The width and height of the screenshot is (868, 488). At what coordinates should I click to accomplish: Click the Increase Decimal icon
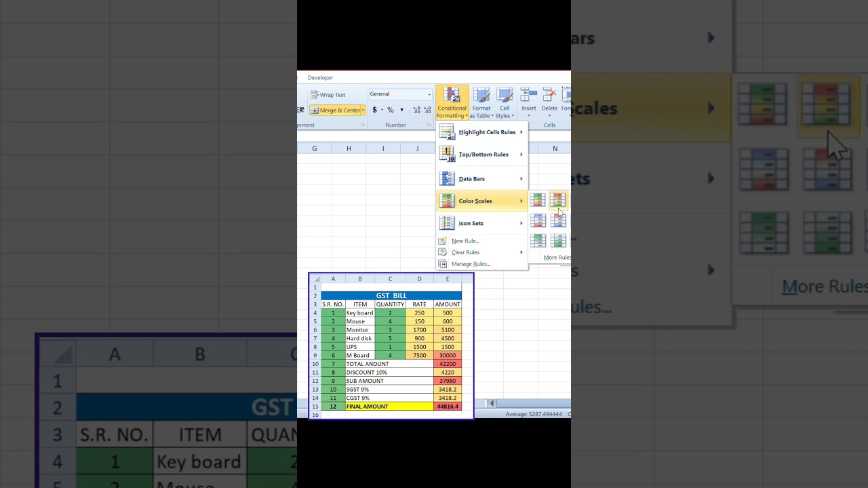tap(416, 110)
